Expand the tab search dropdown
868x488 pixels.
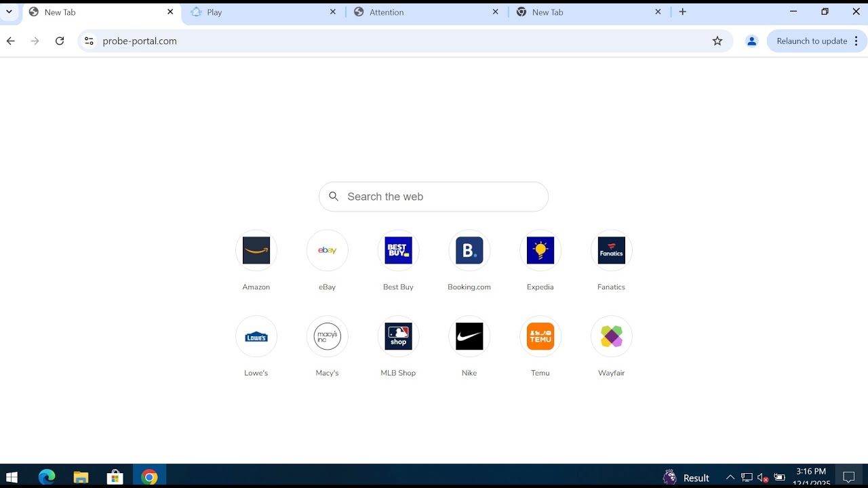tap(9, 12)
